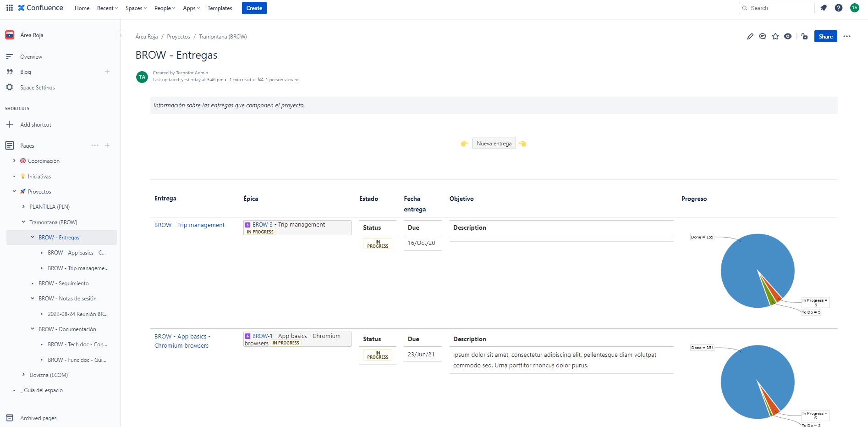868x427 pixels.
Task: Click the Nueva entrega button
Action: click(x=494, y=144)
